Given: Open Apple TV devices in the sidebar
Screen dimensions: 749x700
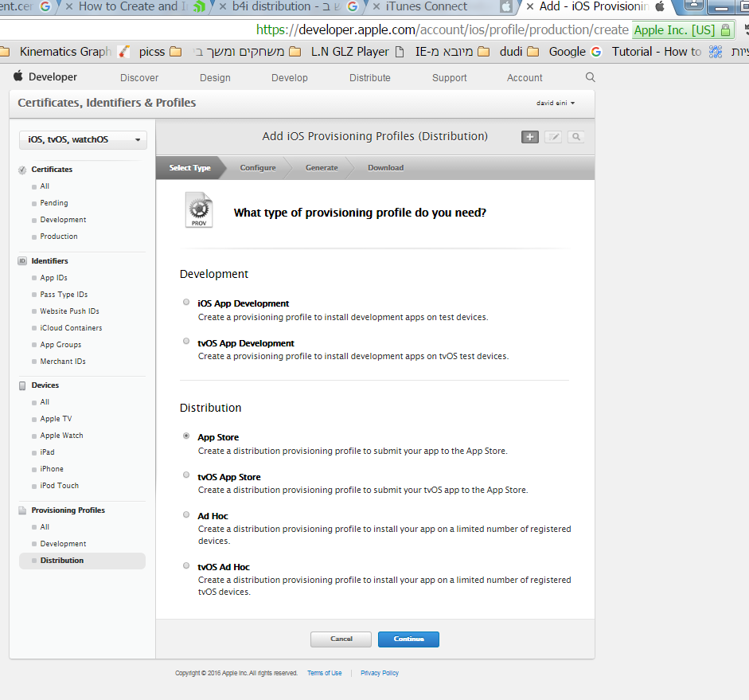Looking at the screenshot, I should point(56,419).
